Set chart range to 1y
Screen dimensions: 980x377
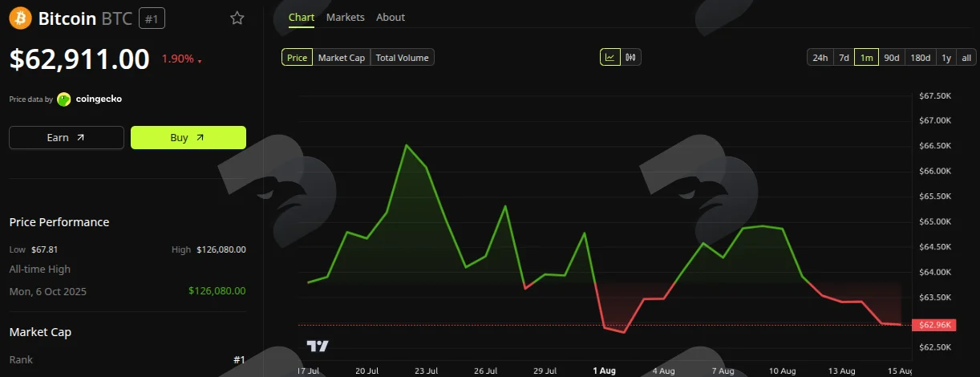point(946,57)
